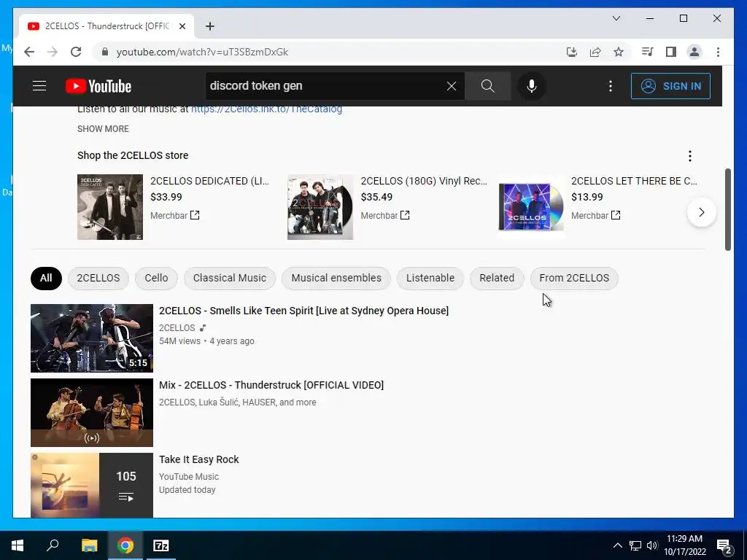The width and height of the screenshot is (747, 560).
Task: Click the YouTube Music channel text
Action: pos(189,477)
